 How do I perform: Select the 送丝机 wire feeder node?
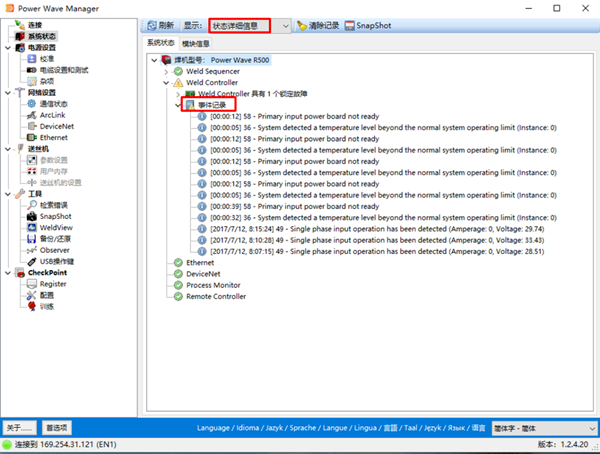coord(38,149)
